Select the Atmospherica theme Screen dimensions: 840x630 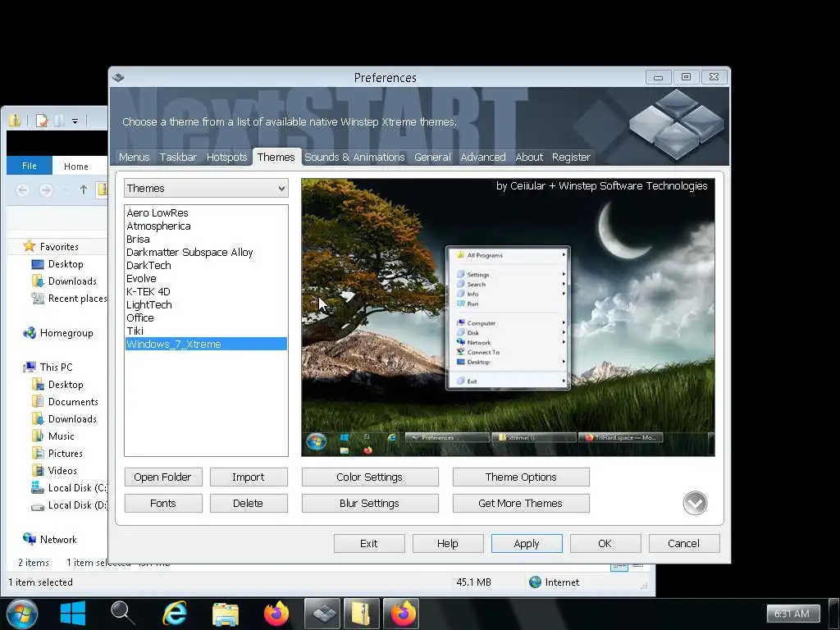(206, 226)
